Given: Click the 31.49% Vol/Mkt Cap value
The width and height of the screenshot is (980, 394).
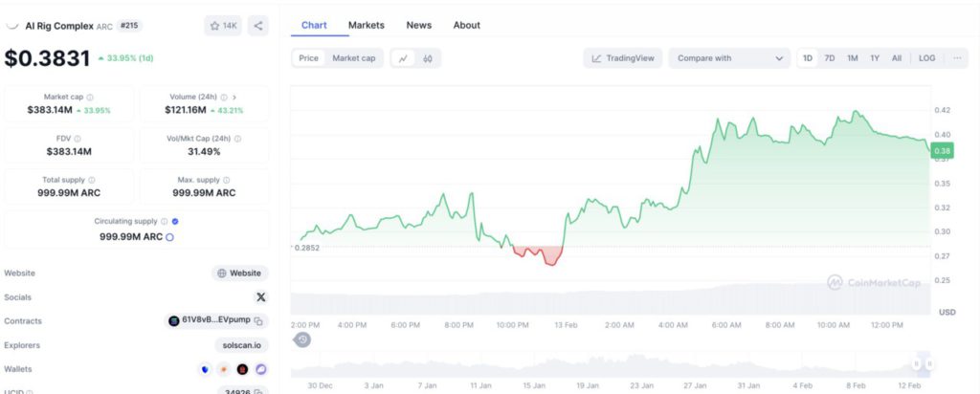Looking at the screenshot, I should click(204, 151).
